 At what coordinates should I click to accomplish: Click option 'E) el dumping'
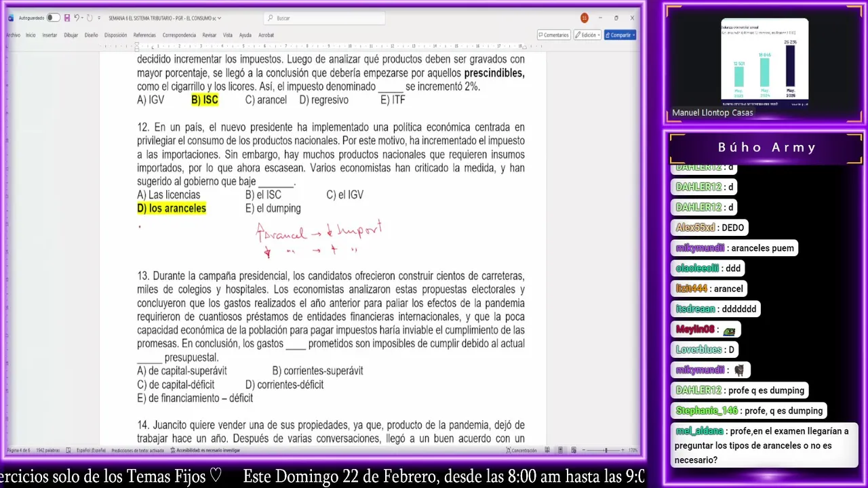tap(273, 208)
